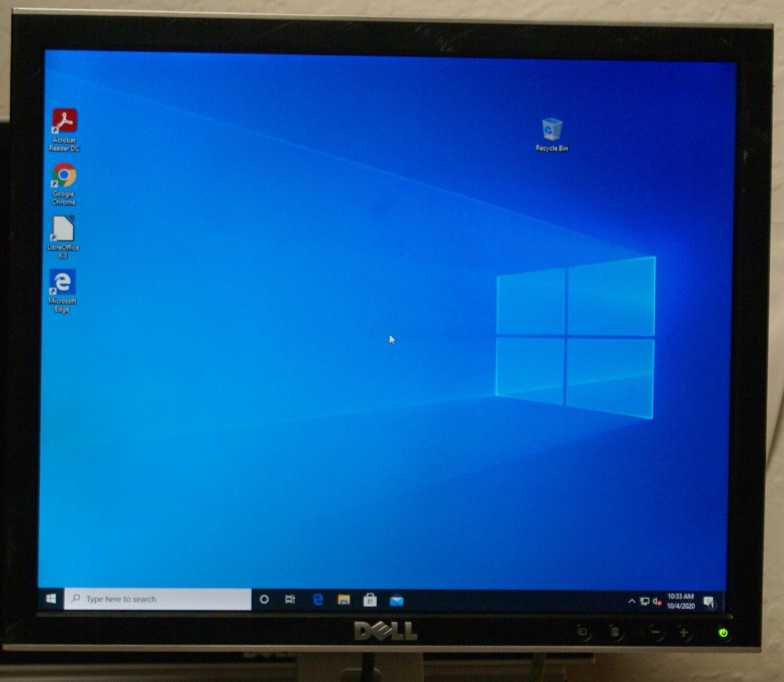Open Microsoft Store from the taskbar
Screen dimensions: 784x682
click(370, 600)
